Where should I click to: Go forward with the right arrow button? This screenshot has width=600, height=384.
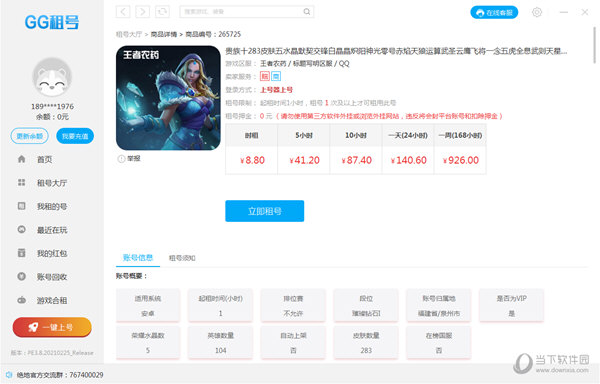coord(142,12)
